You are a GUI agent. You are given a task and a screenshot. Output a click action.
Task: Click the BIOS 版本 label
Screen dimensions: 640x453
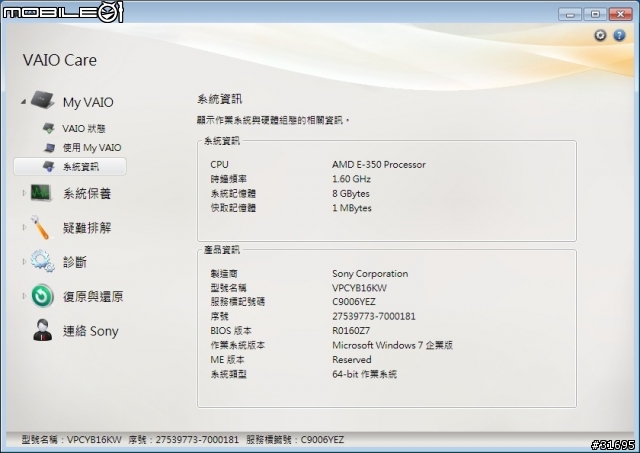click(x=231, y=331)
